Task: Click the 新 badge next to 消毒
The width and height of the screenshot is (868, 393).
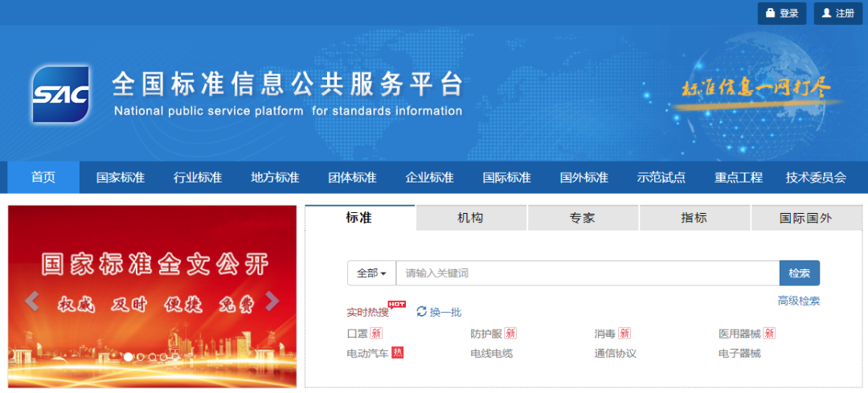Action: click(624, 334)
